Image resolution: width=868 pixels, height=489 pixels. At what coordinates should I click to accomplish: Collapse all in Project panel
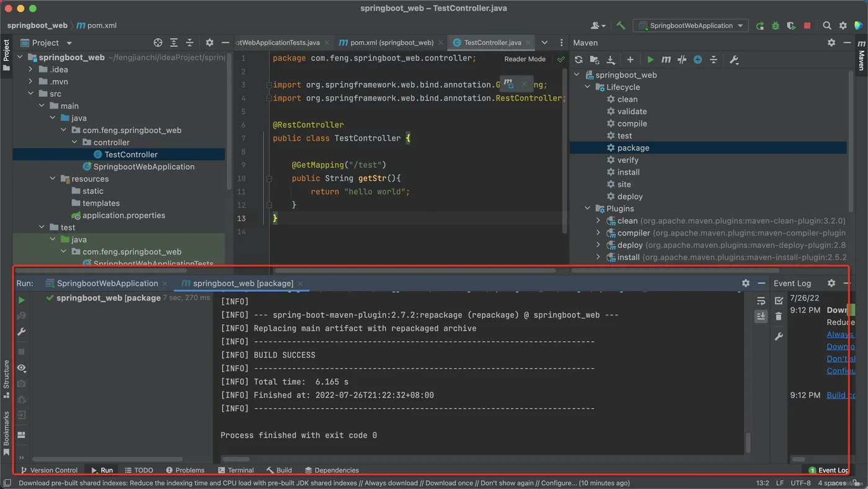coord(190,43)
